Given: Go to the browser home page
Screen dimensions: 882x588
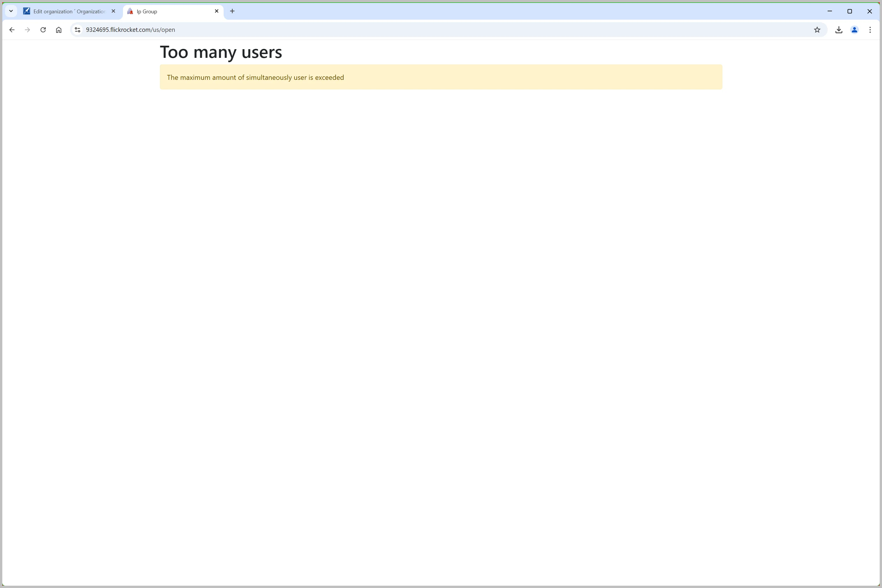Looking at the screenshot, I should [58, 30].
